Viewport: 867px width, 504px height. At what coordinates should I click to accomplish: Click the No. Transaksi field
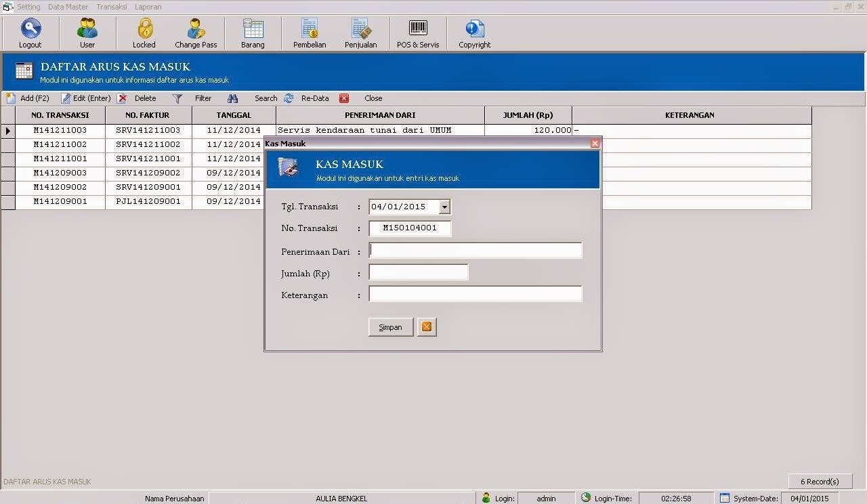coord(410,228)
